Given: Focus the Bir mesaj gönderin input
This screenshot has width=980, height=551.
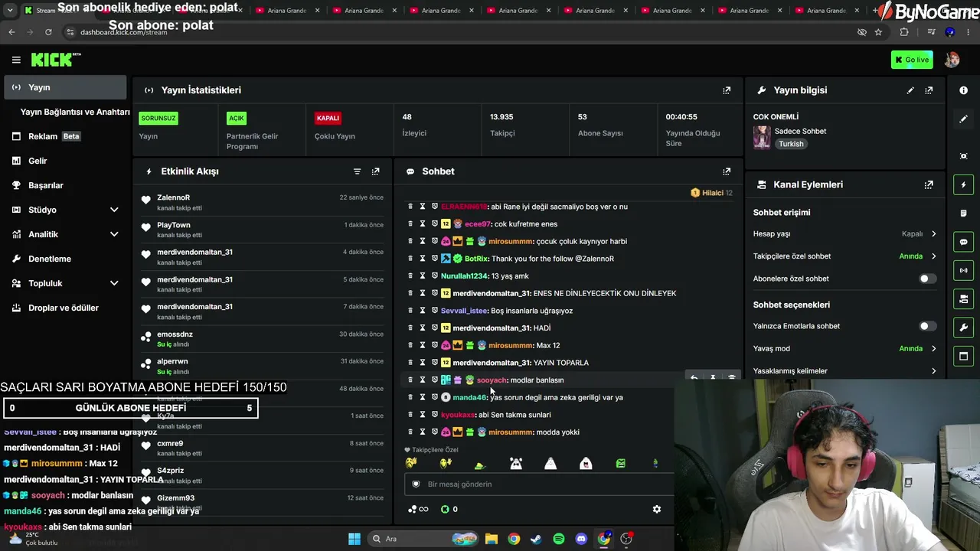Looking at the screenshot, I should pyautogui.click(x=540, y=484).
